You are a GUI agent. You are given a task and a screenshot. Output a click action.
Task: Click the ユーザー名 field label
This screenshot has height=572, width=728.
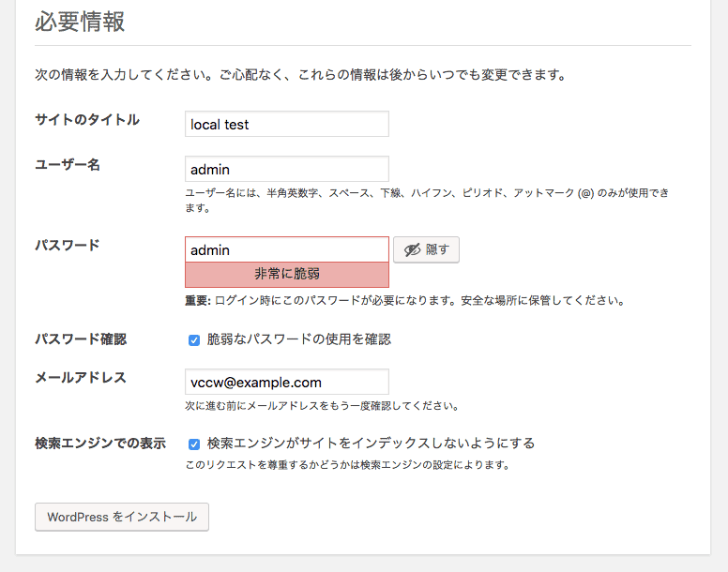coord(68,165)
